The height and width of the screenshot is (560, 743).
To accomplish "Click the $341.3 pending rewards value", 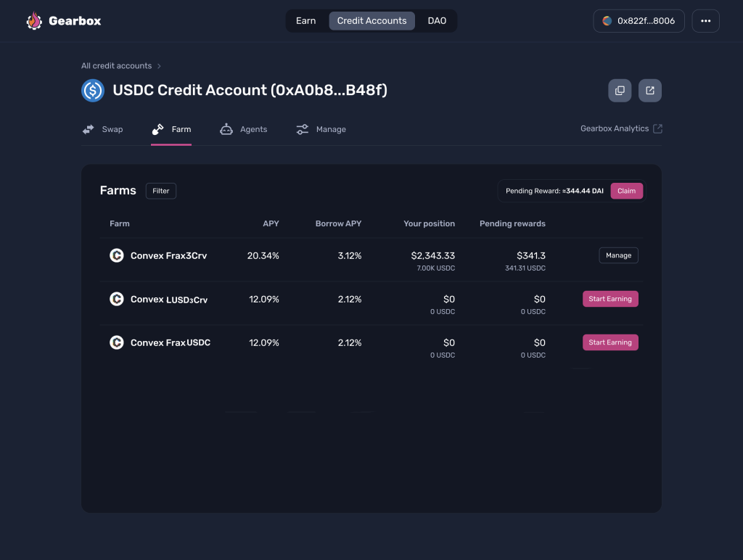I will 531,256.
